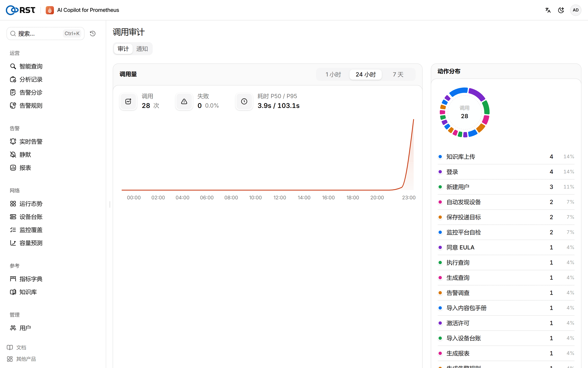Click the 调用 stat card icon
The width and height of the screenshot is (588, 368).
point(128,101)
